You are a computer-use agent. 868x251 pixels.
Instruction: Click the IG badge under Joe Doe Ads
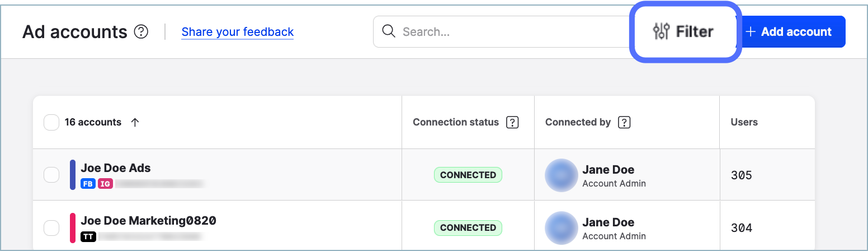[105, 183]
